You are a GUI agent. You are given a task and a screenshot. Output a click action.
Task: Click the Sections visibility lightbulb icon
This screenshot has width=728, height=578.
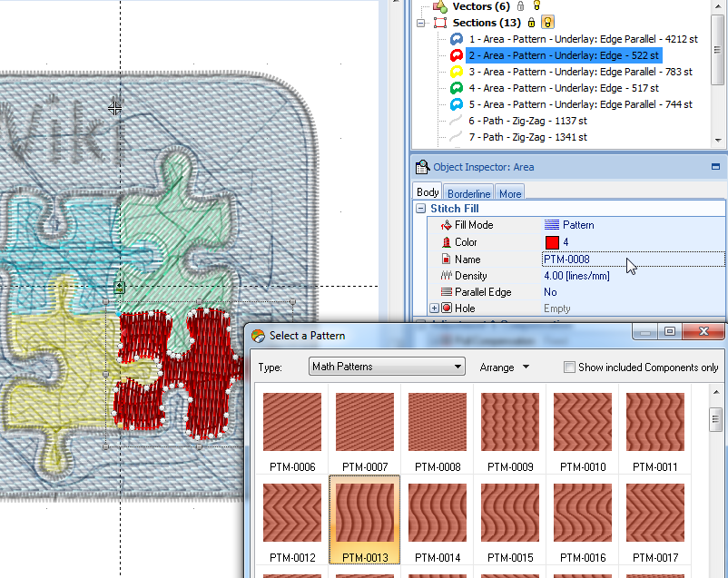coord(547,23)
